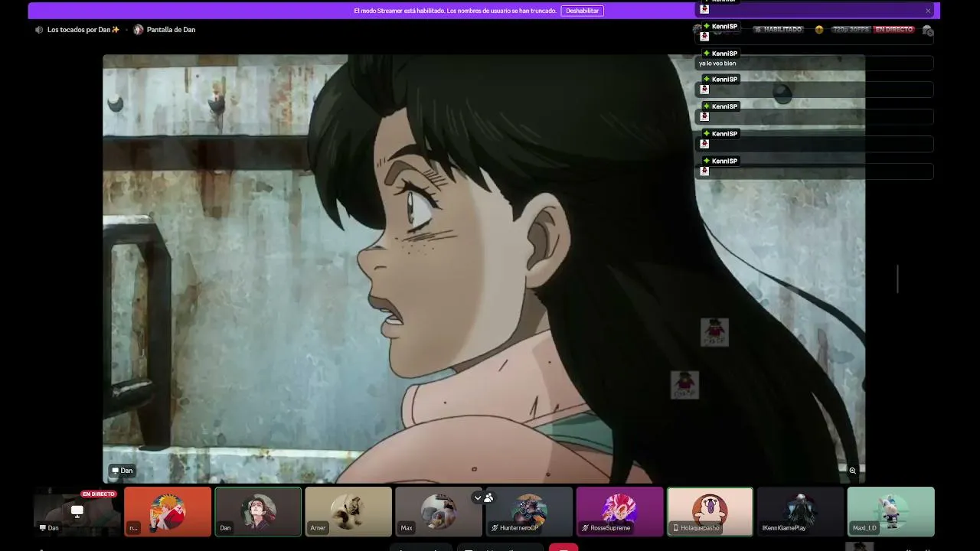This screenshot has width=980, height=551.
Task: Click the EN DIRECTO badge on Dan's thumbnail
Action: click(x=99, y=494)
